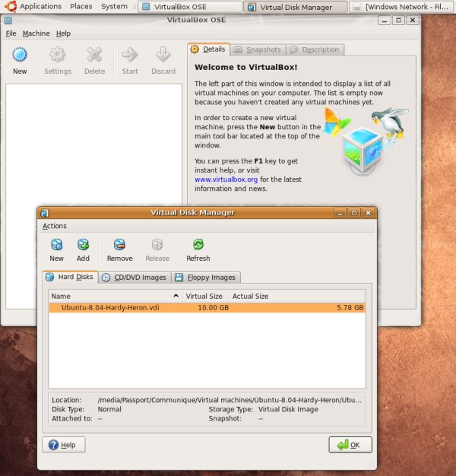Screen dimensions: 456x476
Task: Sort disks by Name column header
Action: [x=116, y=297]
